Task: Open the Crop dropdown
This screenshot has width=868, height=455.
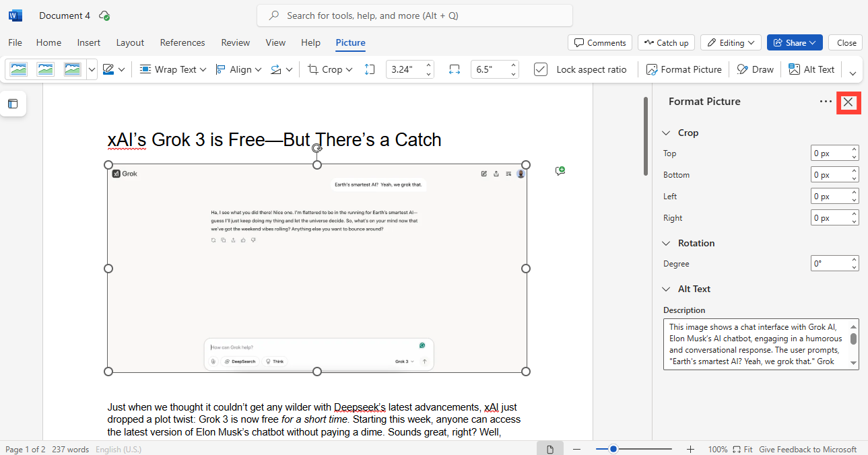Action: click(x=330, y=69)
